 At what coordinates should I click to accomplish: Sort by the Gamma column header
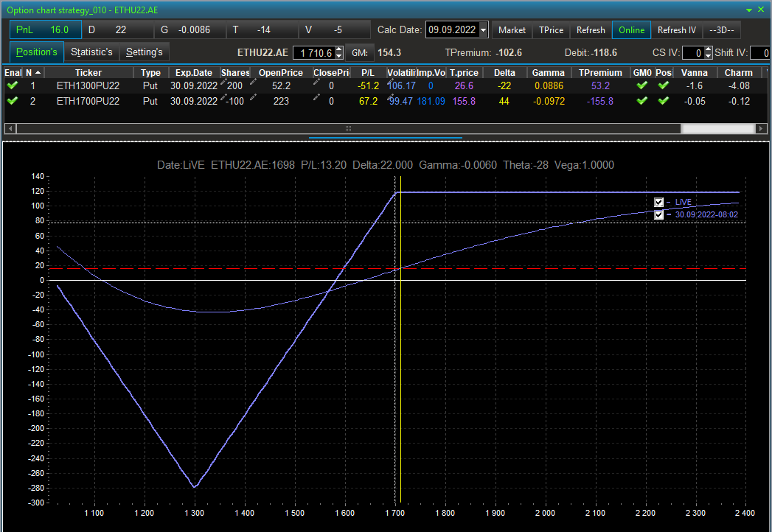(549, 73)
